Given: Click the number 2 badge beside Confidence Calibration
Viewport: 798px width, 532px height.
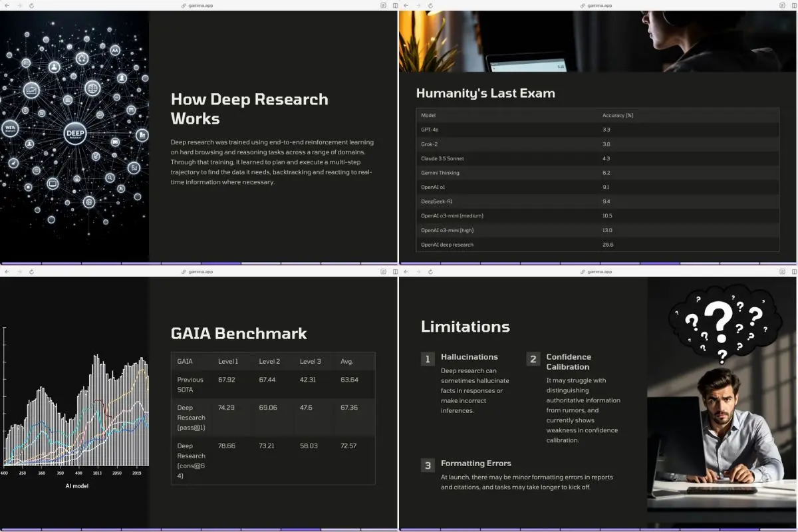Looking at the screenshot, I should tap(533, 359).
